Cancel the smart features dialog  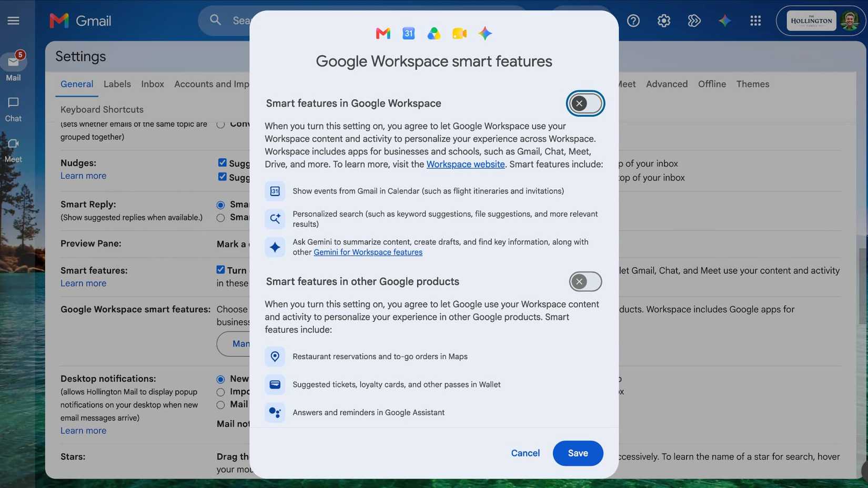pyautogui.click(x=525, y=453)
